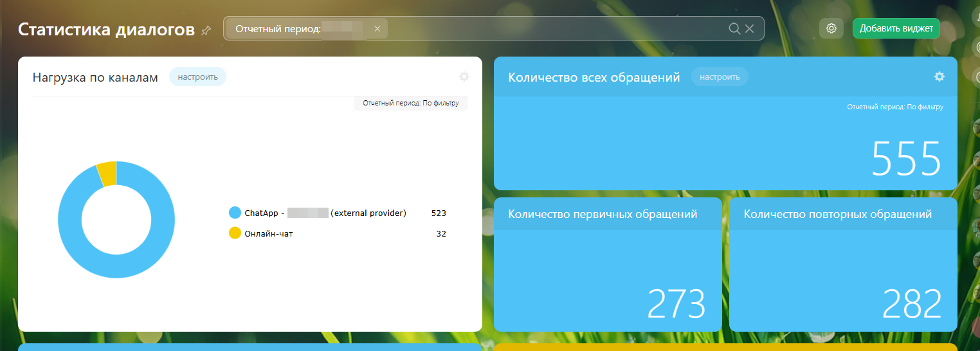Click the 523 value in ChatApp row

tap(439, 213)
